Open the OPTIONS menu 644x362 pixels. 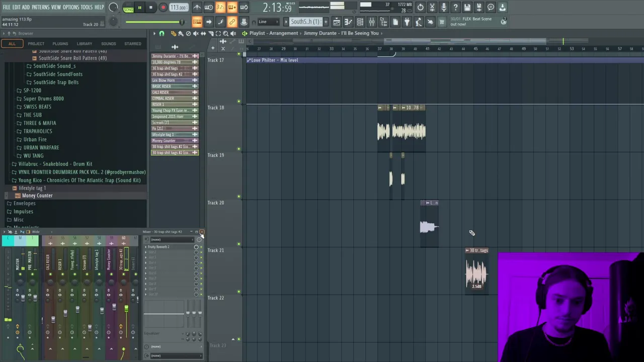70,7
